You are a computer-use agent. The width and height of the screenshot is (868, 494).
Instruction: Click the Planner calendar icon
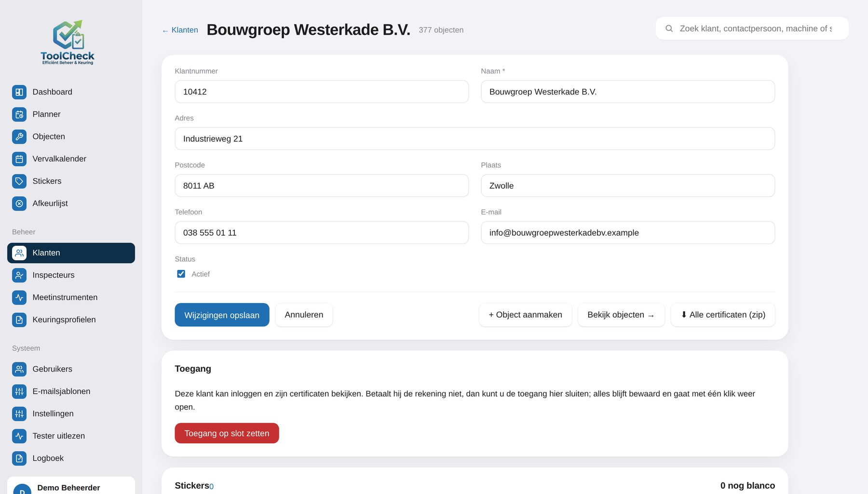coord(19,114)
